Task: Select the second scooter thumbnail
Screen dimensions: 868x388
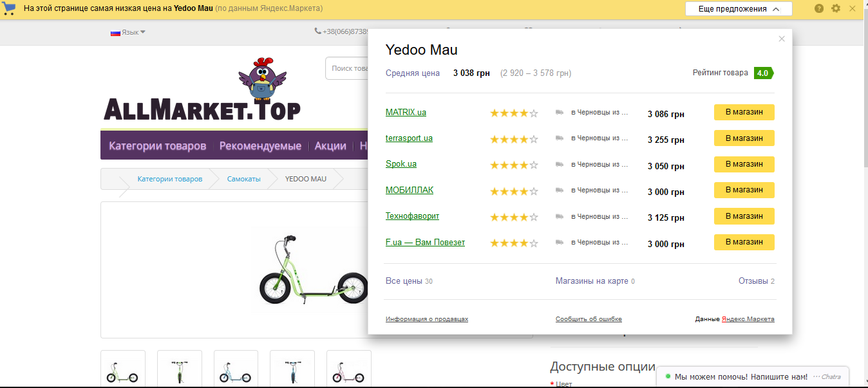Action: point(180,369)
